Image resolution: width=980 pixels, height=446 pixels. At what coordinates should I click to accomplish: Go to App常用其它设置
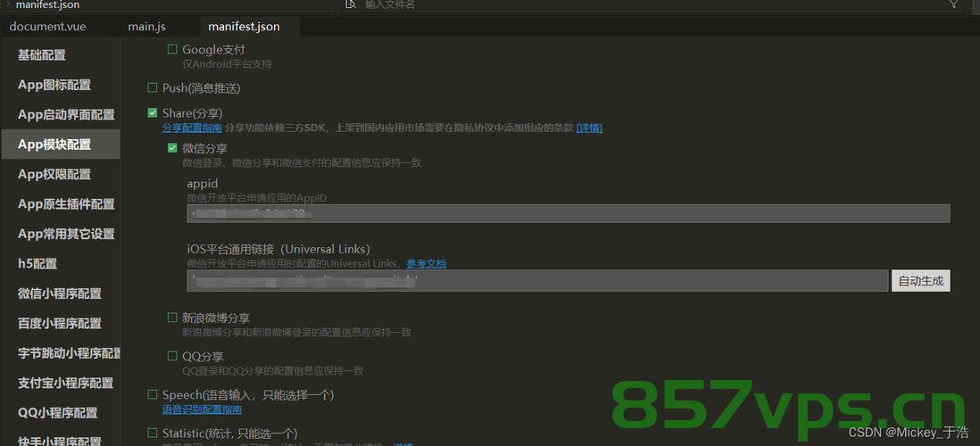[x=66, y=235]
